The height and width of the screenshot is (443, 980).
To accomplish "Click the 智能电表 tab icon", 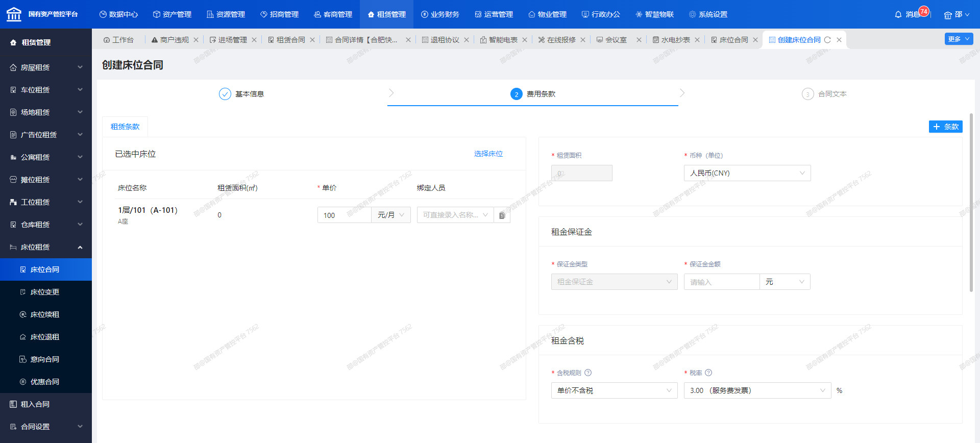I will [x=483, y=40].
